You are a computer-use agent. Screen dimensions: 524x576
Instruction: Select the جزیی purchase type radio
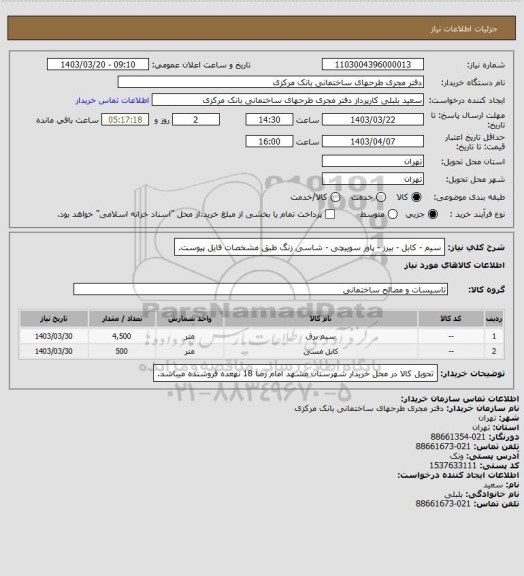click(433, 214)
